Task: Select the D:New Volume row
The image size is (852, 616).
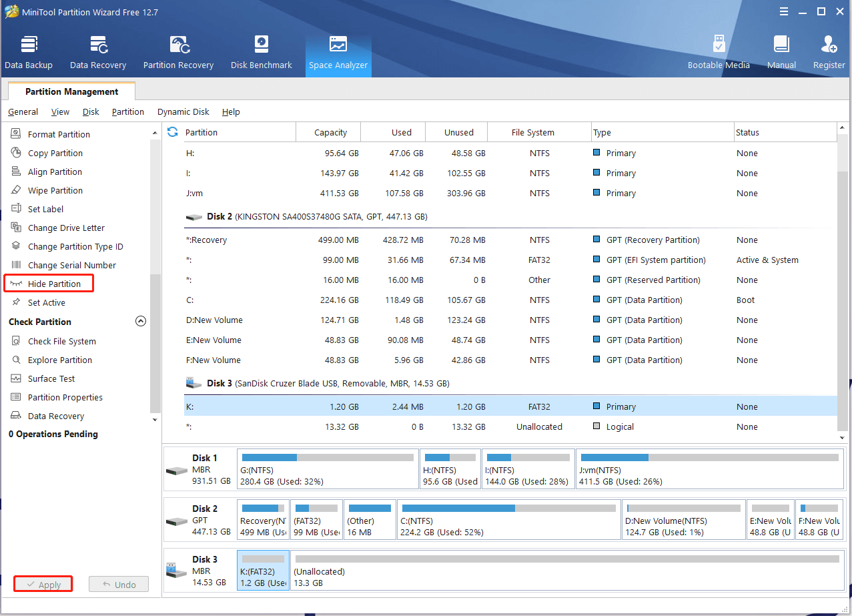Action: point(510,320)
